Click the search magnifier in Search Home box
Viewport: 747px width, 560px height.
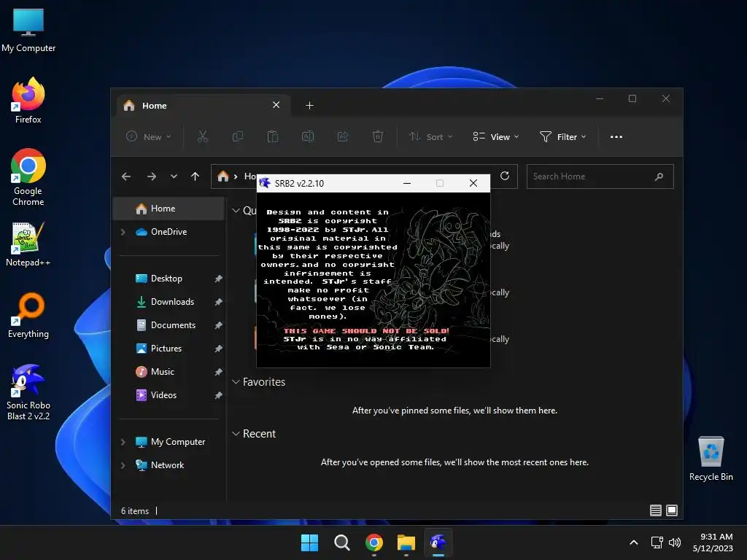pyautogui.click(x=659, y=176)
